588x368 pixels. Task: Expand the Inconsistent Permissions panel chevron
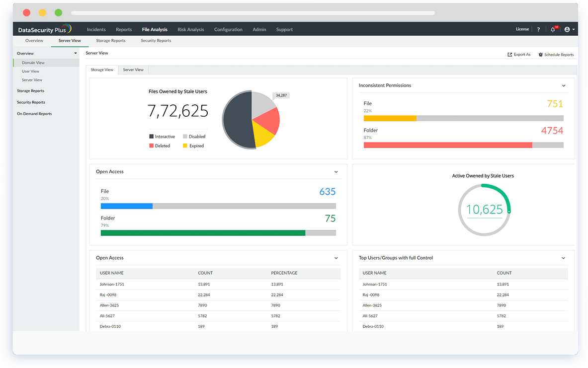[563, 86]
